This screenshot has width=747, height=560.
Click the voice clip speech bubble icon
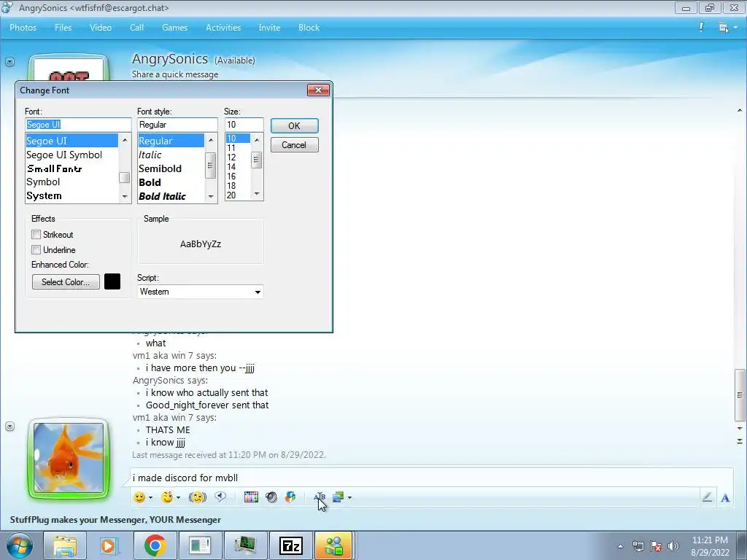(220, 497)
